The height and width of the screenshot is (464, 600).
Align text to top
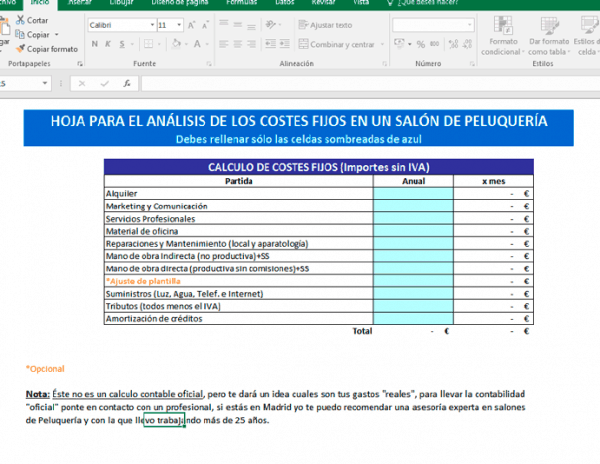click(224, 24)
